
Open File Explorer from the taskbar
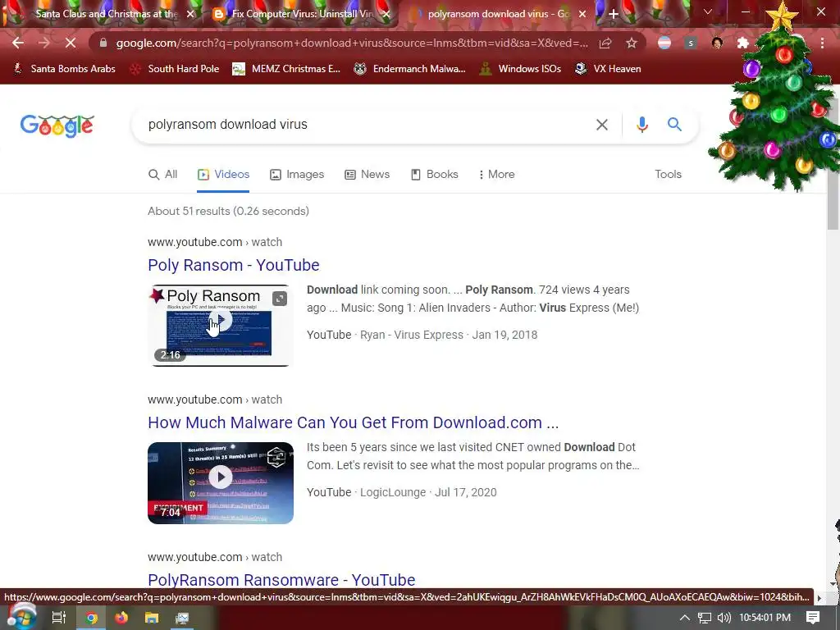152,618
